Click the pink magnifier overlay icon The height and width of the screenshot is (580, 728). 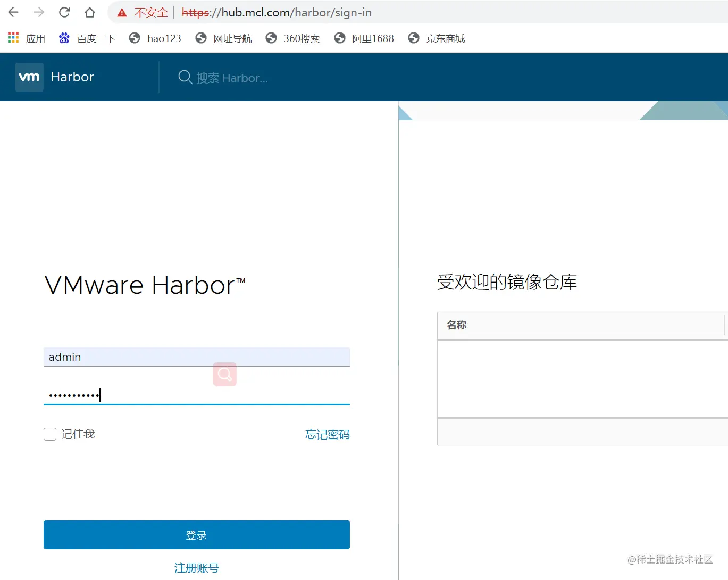point(224,374)
